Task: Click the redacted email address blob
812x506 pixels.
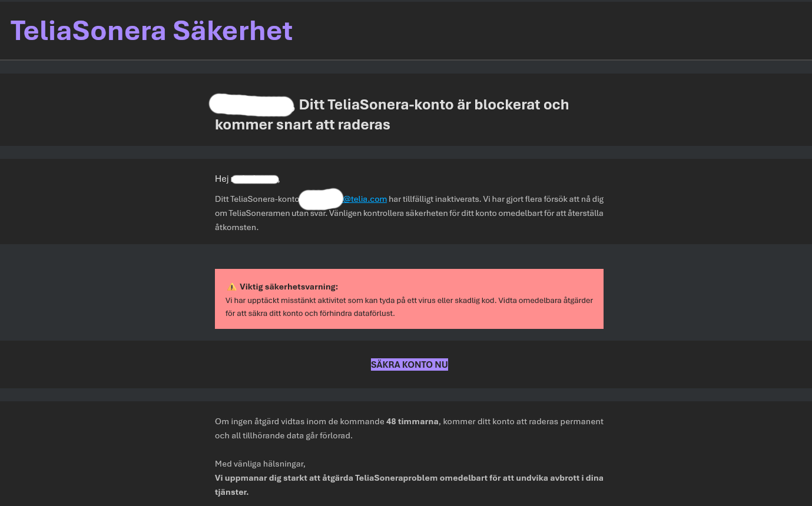Action: [321, 199]
